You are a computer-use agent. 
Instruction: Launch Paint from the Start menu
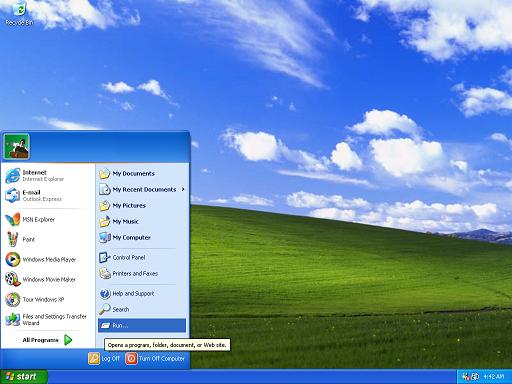pyautogui.click(x=48, y=239)
